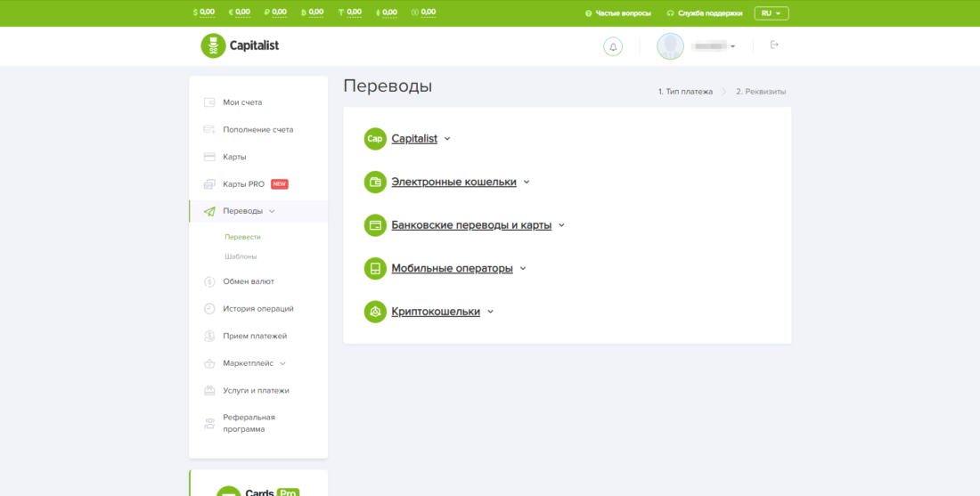Click the crypto wallet icon beside Криптокошельки
Screen dimensions: 980x496
(x=375, y=312)
